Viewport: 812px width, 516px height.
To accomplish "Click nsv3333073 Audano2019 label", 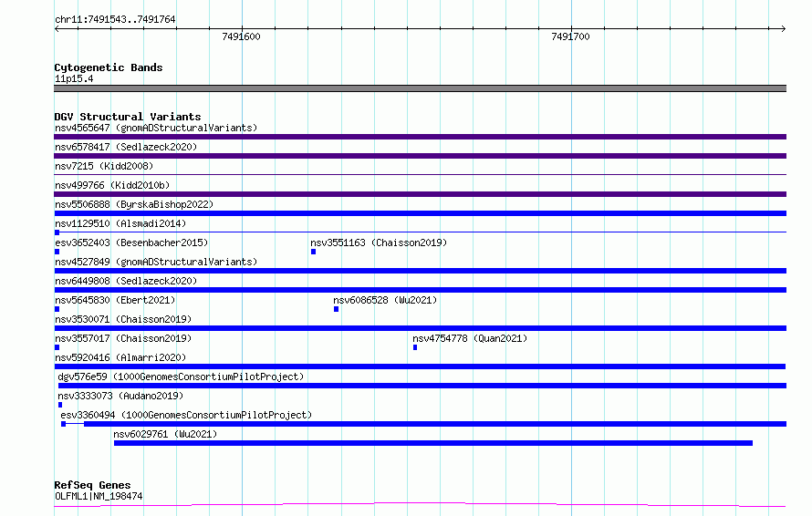I will tap(120, 396).
